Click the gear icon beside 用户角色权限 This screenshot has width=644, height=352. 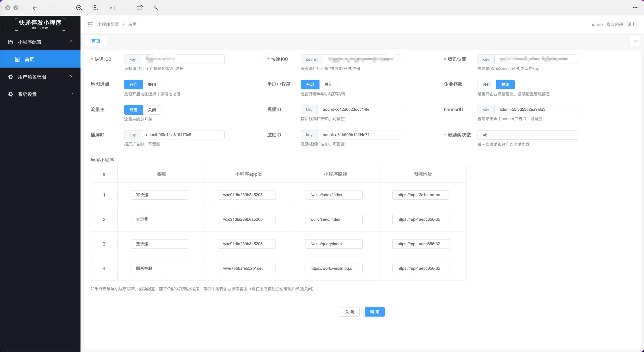pos(11,77)
